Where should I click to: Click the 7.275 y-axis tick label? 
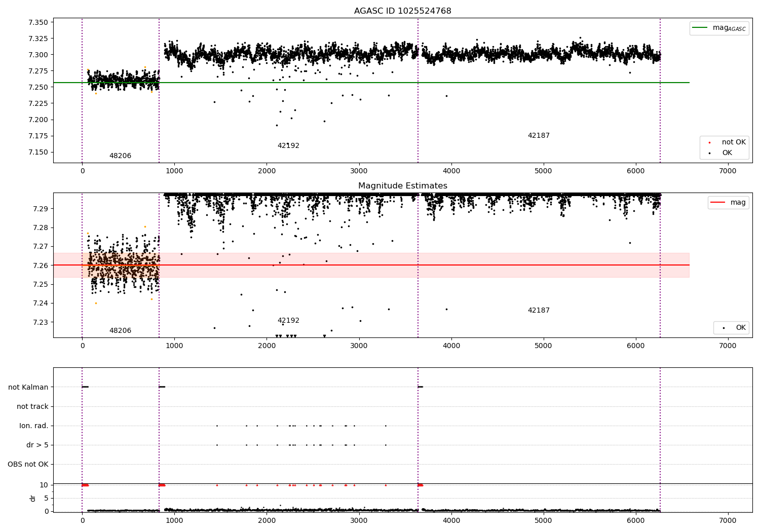38,71
